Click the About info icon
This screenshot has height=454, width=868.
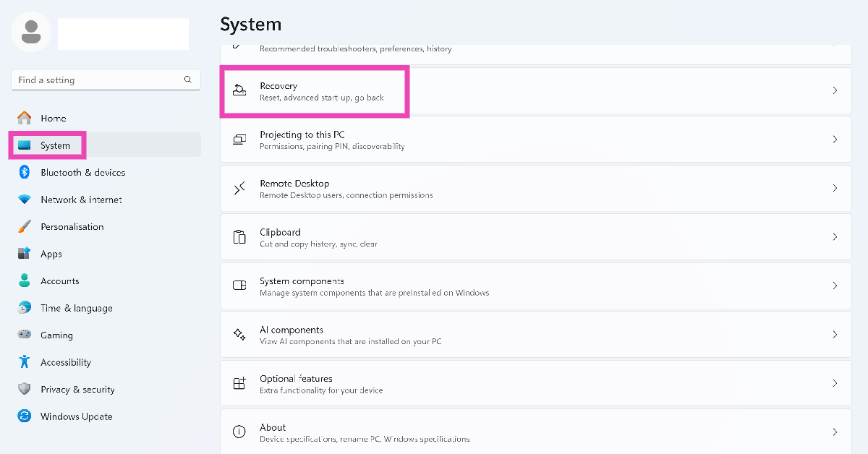coord(239,432)
